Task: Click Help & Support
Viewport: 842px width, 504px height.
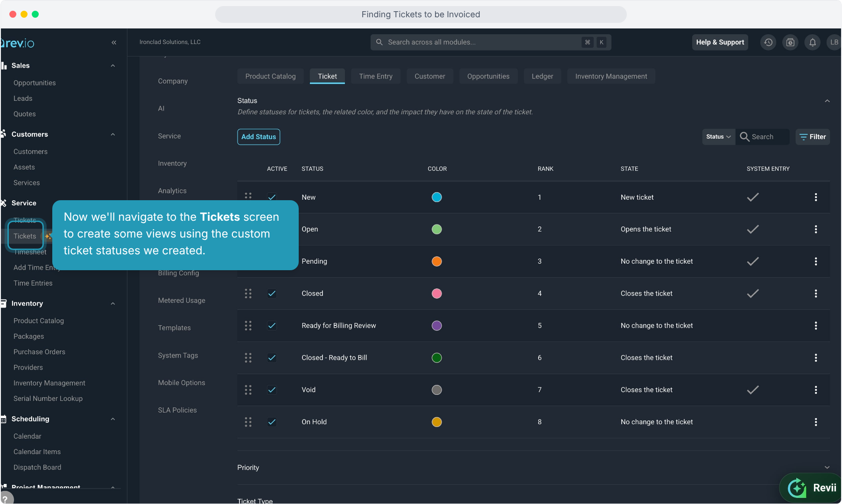Action: click(x=720, y=42)
